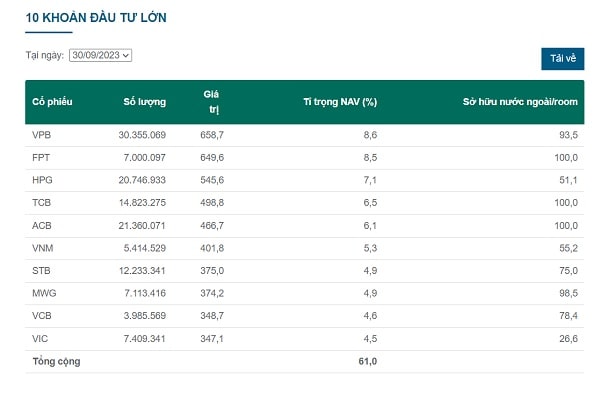This screenshot has height=400, width=600.
Task: Click the Sở hữu nước ngoài/room header
Action: coord(520,102)
